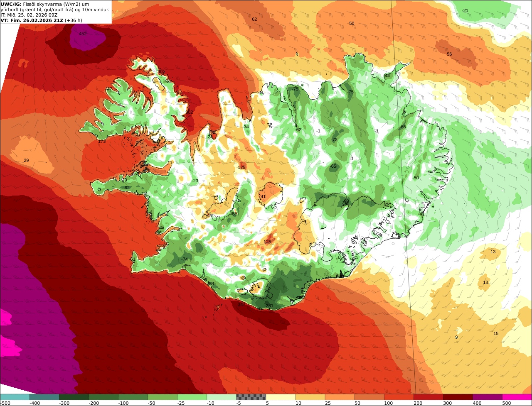Screen dimensions: 532x406
Task: Click the map value '-231' on the south coast
Action: point(269,306)
